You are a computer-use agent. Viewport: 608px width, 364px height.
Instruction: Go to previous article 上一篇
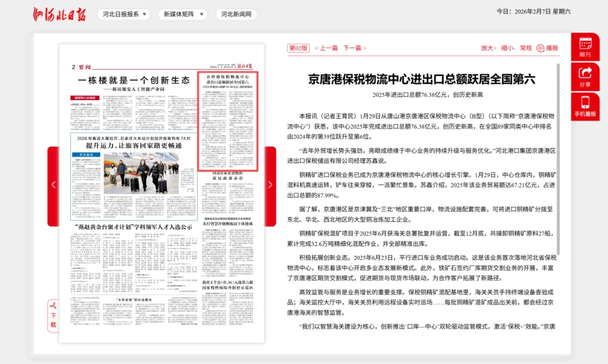point(326,48)
